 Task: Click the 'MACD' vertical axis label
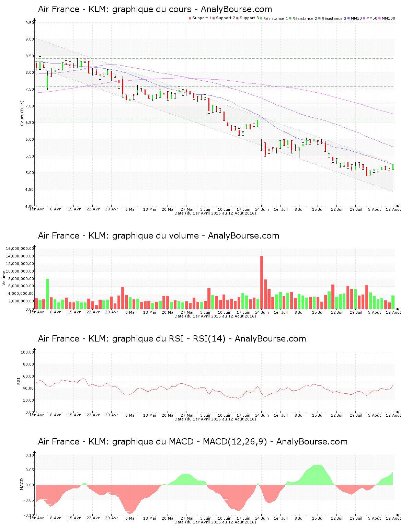coord(22,484)
